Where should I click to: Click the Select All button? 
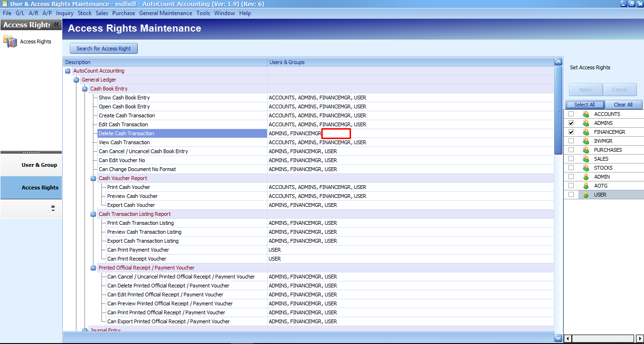(x=585, y=105)
